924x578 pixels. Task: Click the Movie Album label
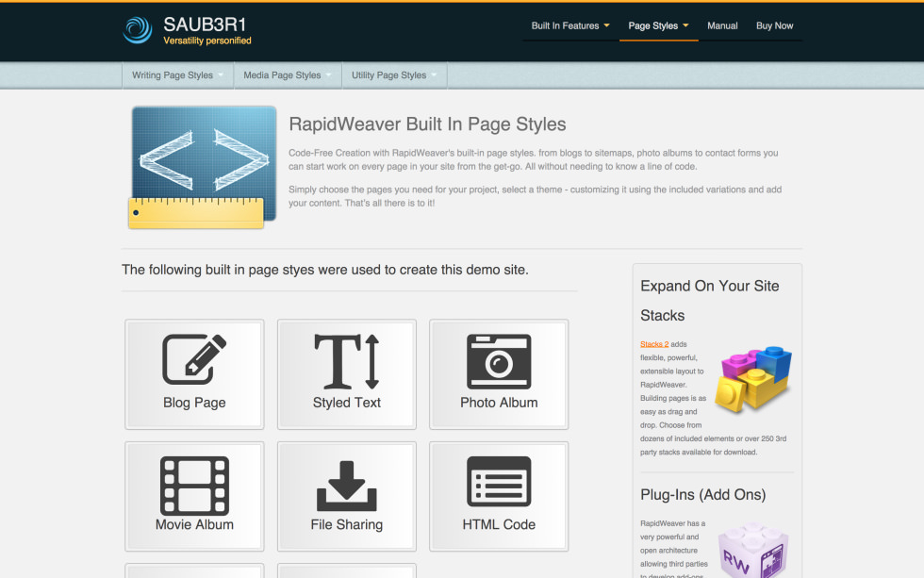(x=194, y=524)
